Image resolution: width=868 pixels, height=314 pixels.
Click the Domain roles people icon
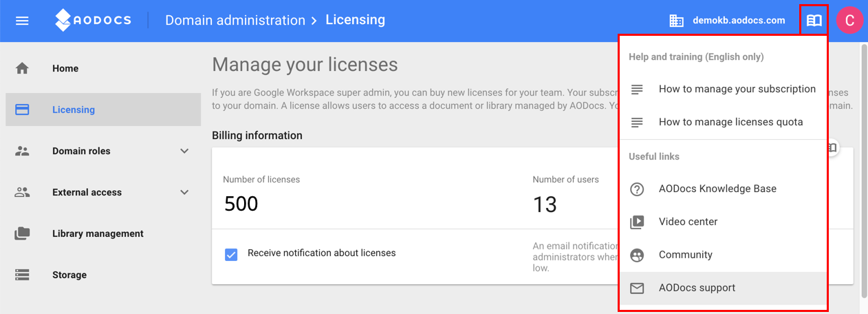[22, 151]
